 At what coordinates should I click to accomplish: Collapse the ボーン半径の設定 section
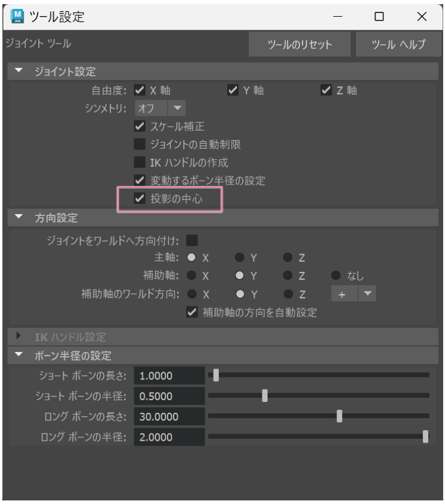[18, 356]
